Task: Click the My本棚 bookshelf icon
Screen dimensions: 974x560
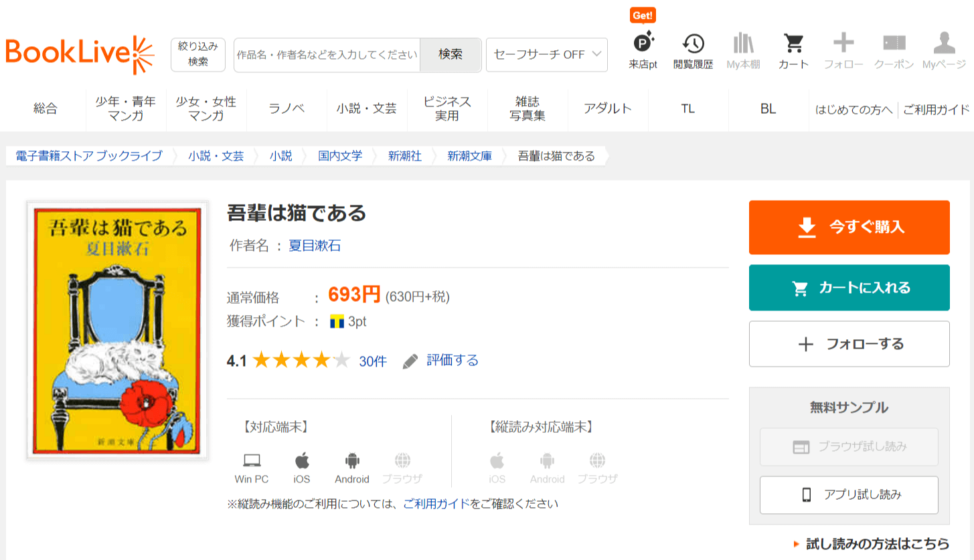Action: [x=743, y=44]
